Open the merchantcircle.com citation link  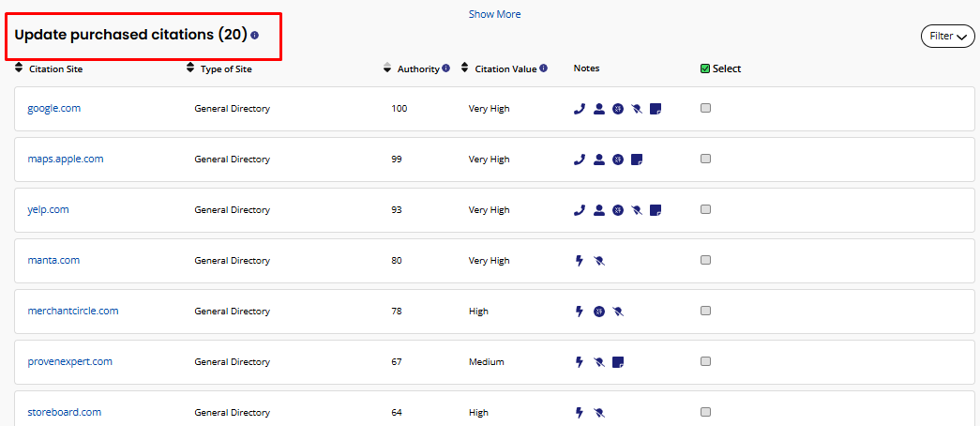pyautogui.click(x=73, y=312)
